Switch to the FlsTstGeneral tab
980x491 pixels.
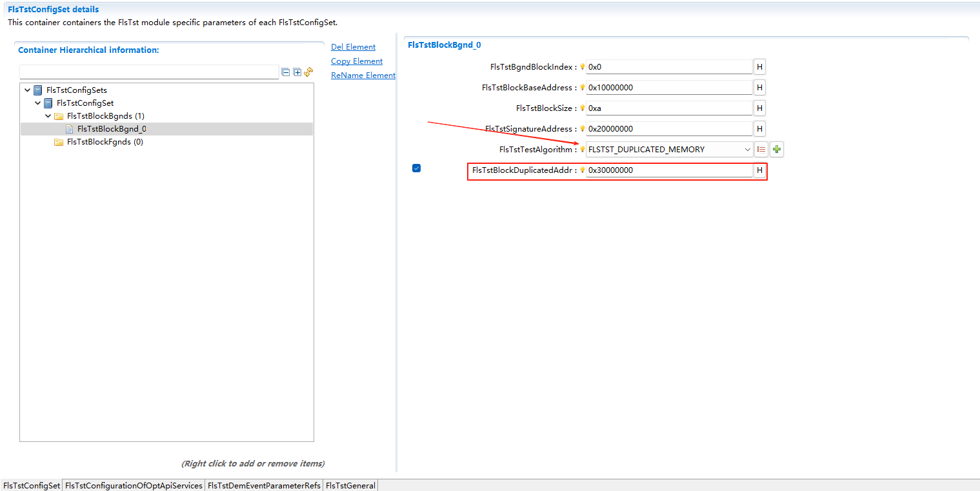pos(350,485)
